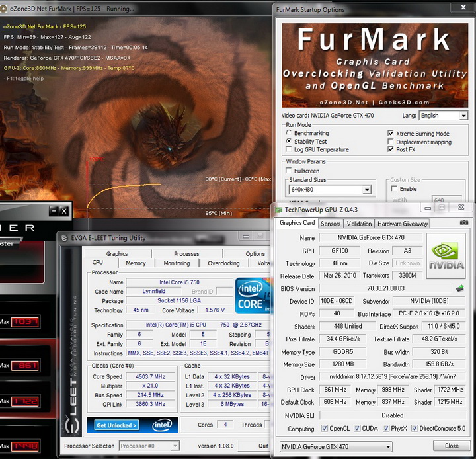Select the Graphics Card tab in GPU-Z
The height and width of the screenshot is (459, 476).
point(297,223)
